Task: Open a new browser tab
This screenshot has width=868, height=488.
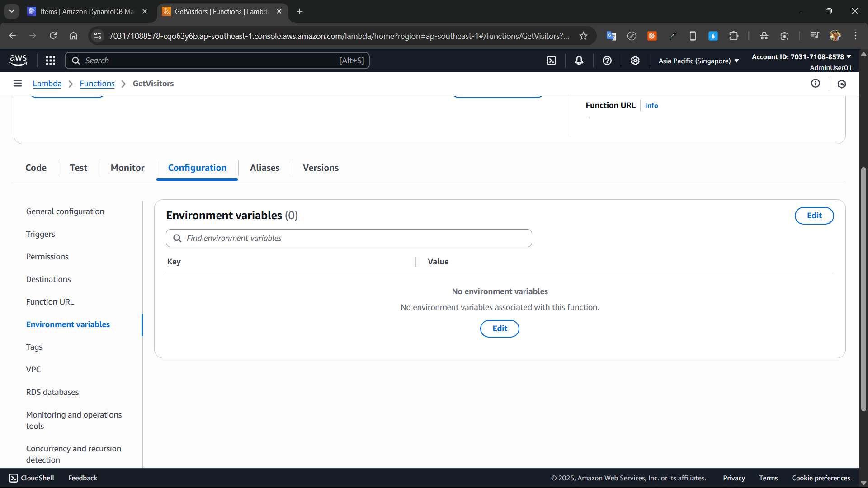Action: [300, 11]
